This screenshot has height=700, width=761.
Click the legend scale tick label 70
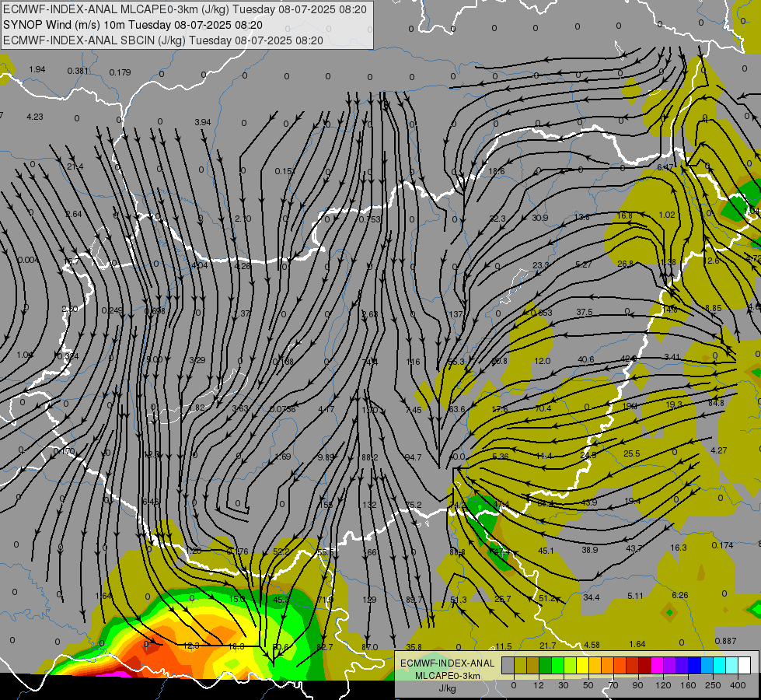tap(613, 685)
